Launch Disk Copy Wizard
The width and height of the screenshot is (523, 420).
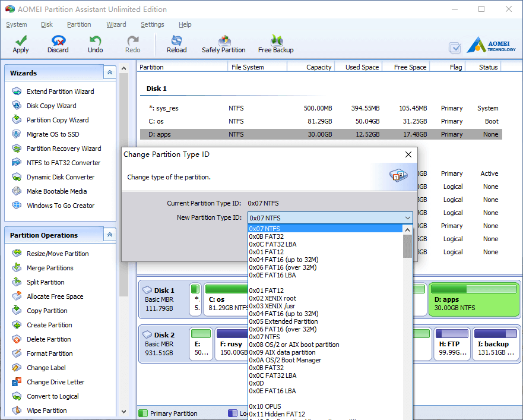tap(52, 106)
